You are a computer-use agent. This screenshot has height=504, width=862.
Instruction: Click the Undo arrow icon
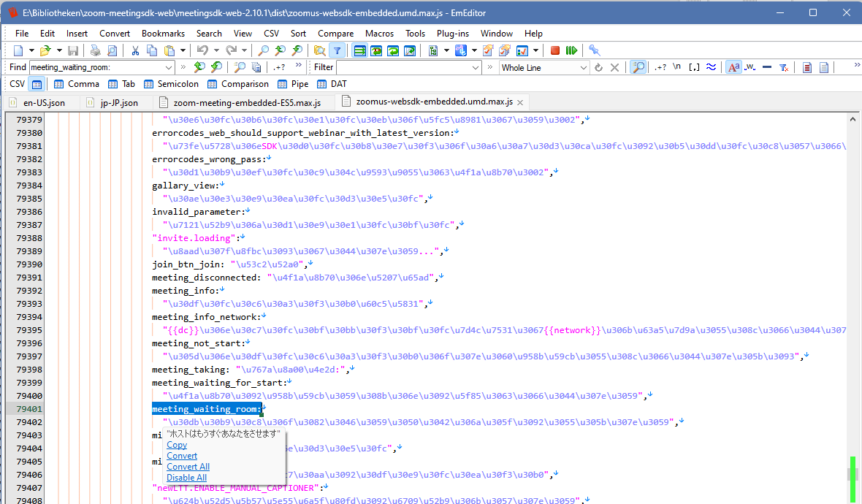coord(202,50)
